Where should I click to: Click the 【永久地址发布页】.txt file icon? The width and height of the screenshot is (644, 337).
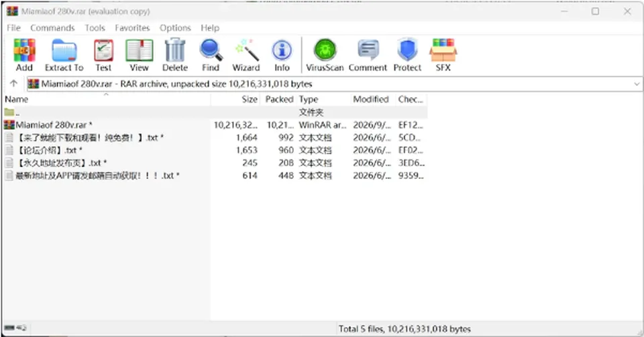point(9,163)
